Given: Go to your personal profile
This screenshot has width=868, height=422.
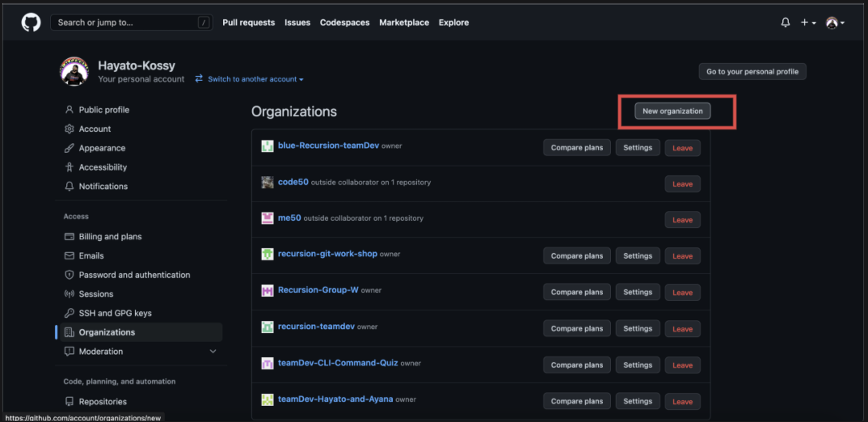Looking at the screenshot, I should 752,71.
